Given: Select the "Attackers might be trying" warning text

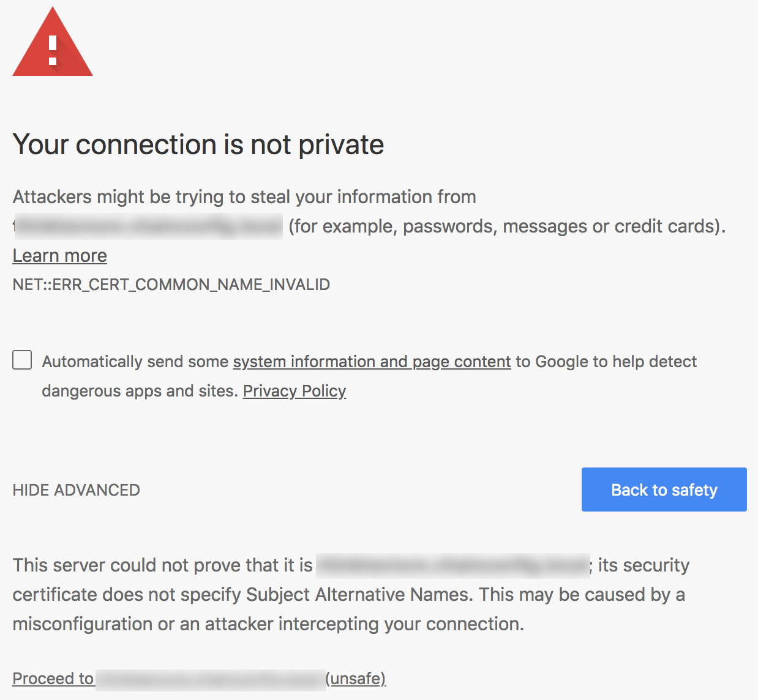Looking at the screenshot, I should (244, 196).
